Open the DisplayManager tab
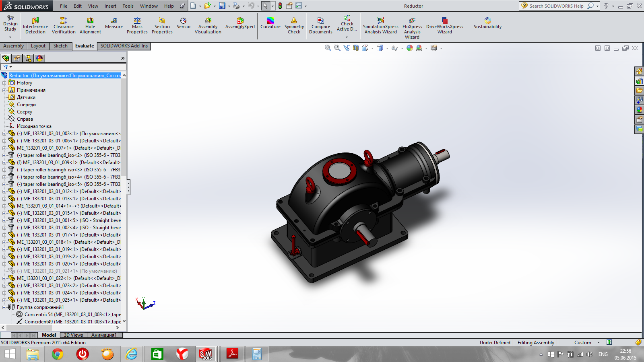 [39, 58]
